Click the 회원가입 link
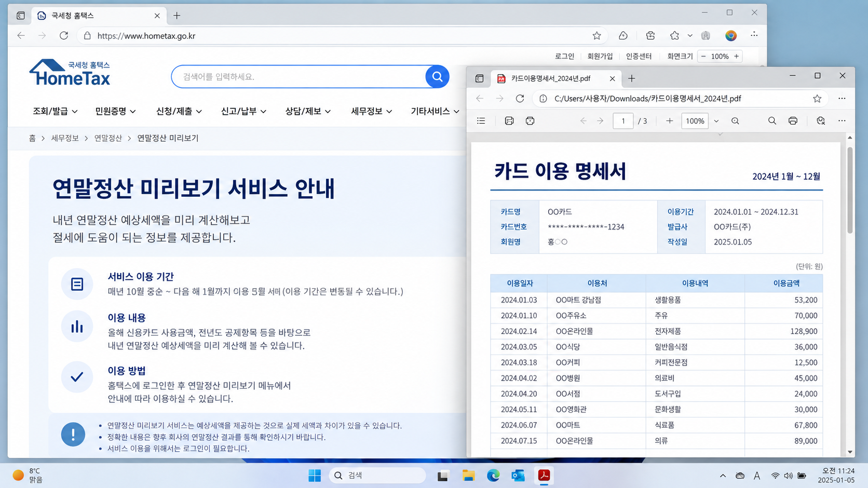The height and width of the screenshot is (488, 868). point(600,56)
